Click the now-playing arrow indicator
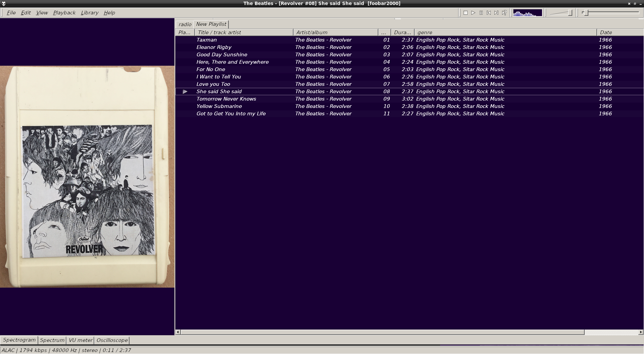The image size is (644, 354). [x=185, y=92]
